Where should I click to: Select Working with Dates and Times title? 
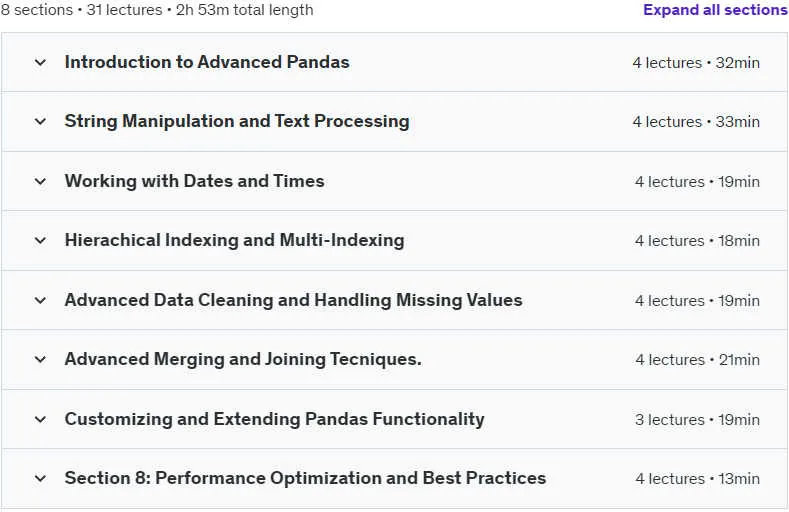[194, 181]
